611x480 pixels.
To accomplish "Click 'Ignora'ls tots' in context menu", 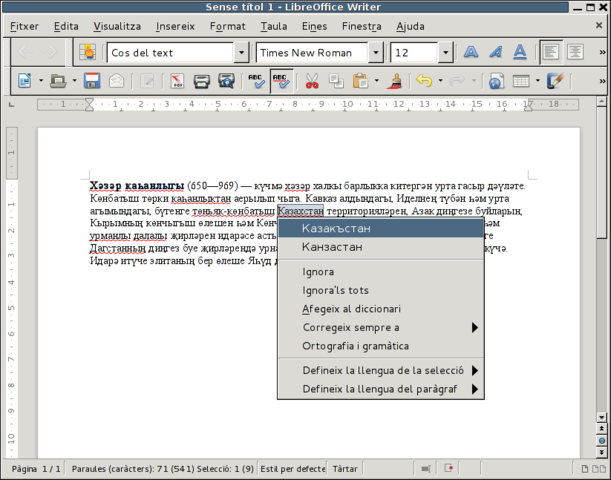I will [335, 290].
